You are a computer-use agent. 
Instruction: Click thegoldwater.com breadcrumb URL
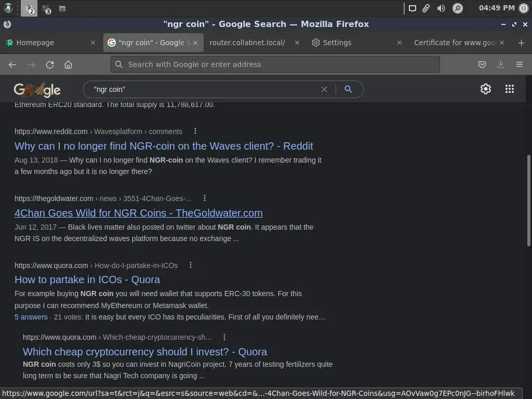(x=103, y=198)
